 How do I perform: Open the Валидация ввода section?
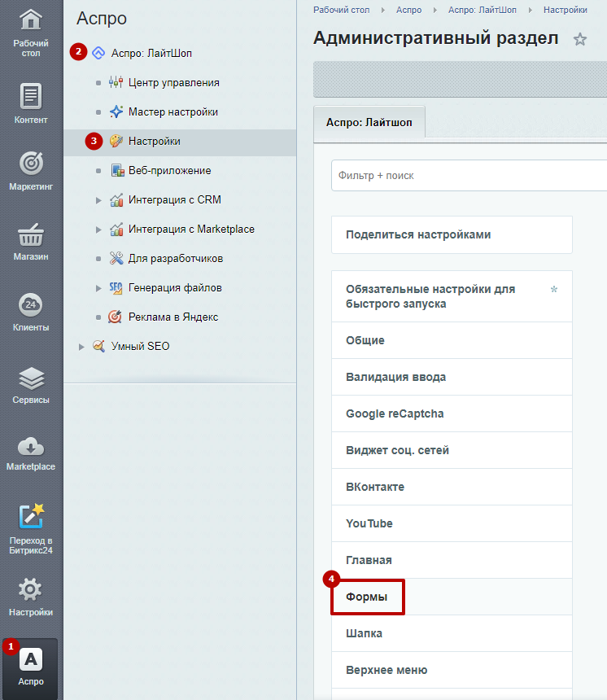click(452, 377)
